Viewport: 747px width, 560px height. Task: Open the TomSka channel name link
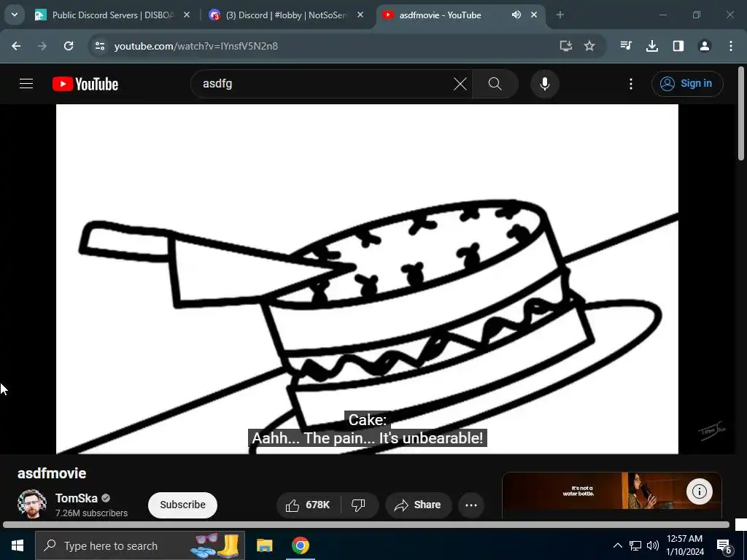point(76,498)
